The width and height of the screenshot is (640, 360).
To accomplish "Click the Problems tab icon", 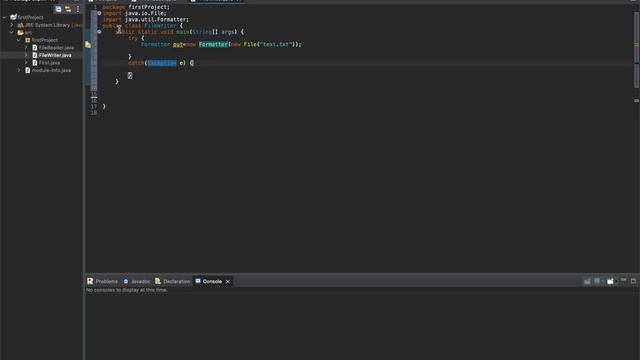I will pyautogui.click(x=90, y=281).
